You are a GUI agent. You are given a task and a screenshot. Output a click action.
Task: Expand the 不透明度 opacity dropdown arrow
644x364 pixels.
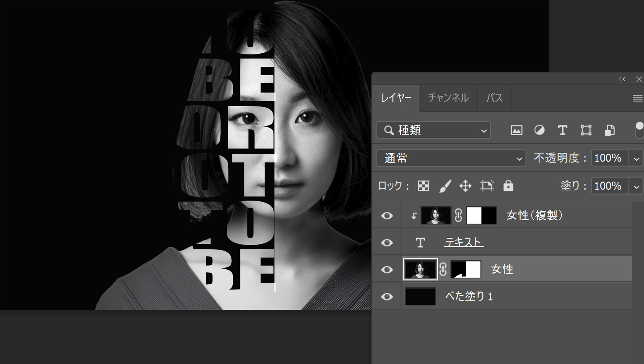click(636, 159)
